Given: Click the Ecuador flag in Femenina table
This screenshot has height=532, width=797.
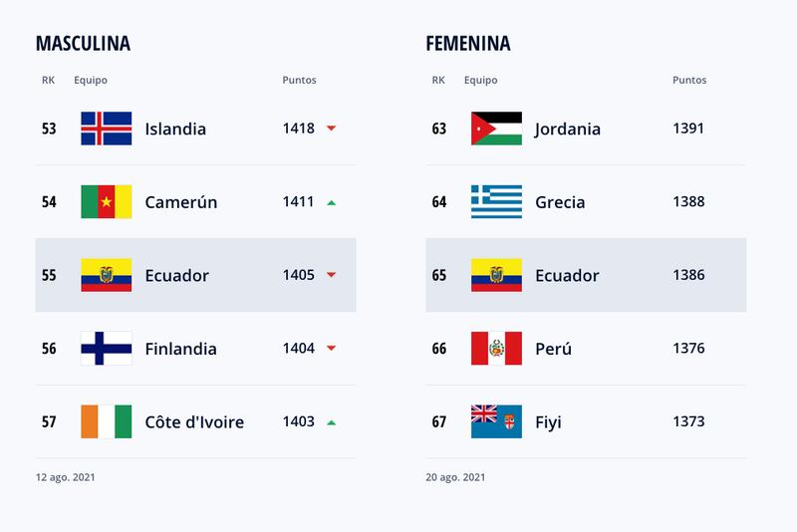Looking at the screenshot, I should pos(496,275).
